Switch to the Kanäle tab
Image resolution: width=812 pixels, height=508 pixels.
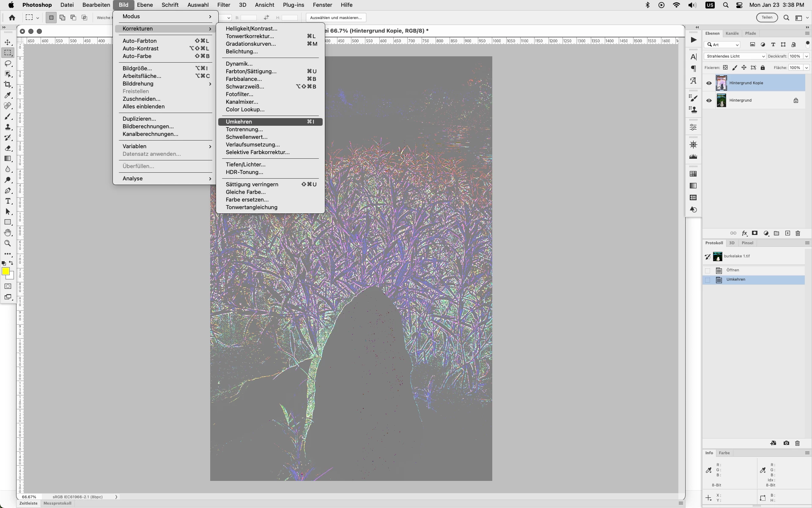(732, 33)
